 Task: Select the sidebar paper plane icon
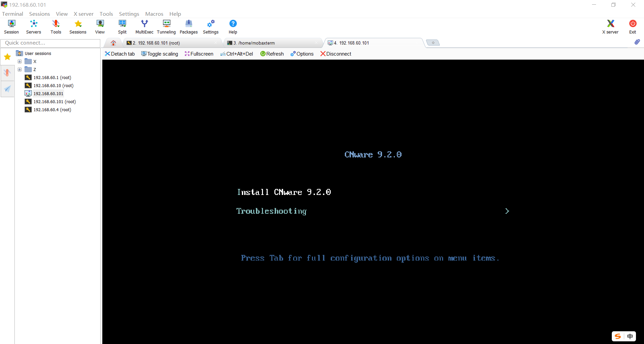[x=7, y=89]
